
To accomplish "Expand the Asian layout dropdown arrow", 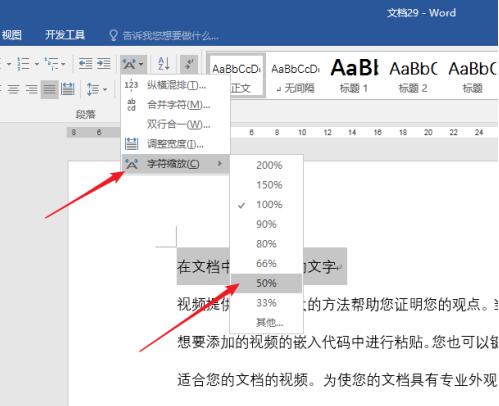I will tap(141, 64).
